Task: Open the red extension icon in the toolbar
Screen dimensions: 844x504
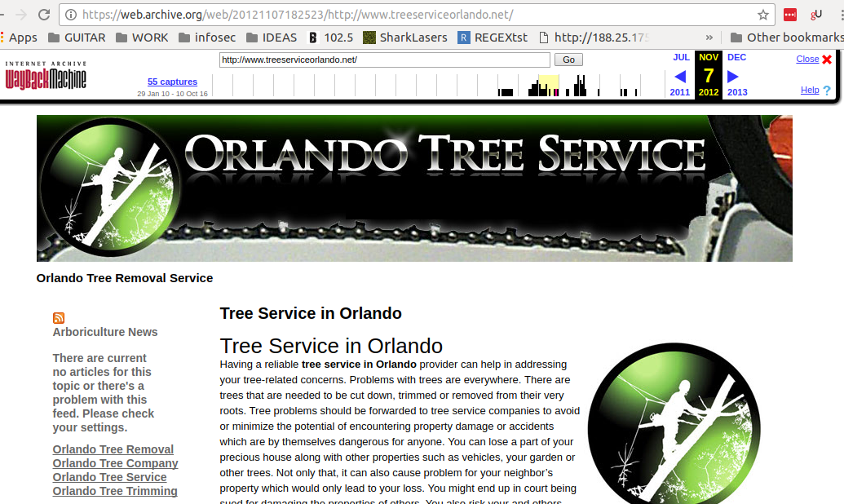Action: click(789, 15)
